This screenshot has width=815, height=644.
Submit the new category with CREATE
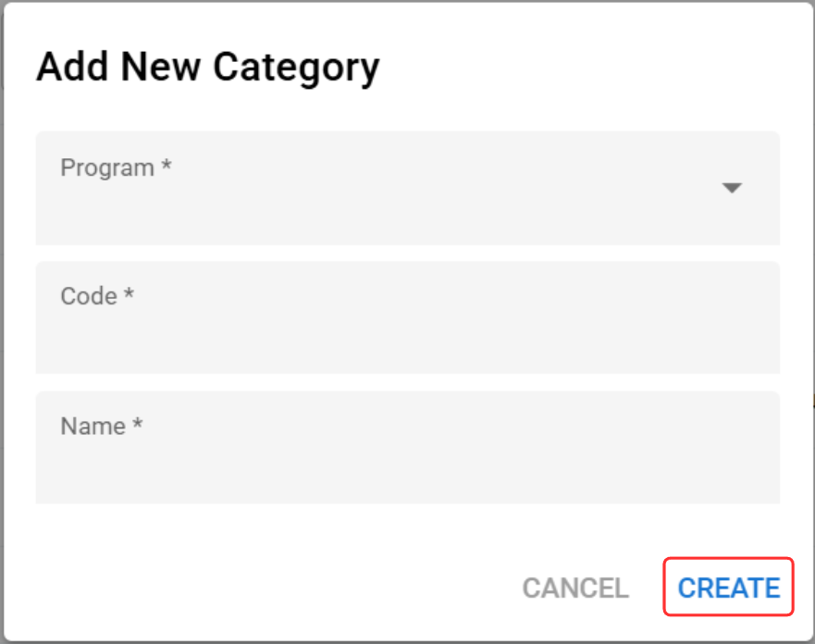[x=729, y=588]
